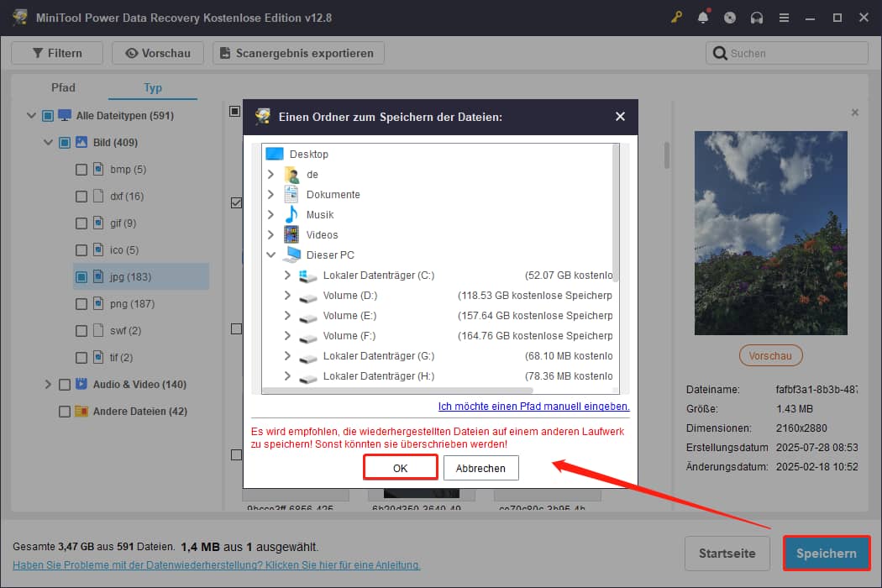Screen dimensions: 882x588
Task: Open the manual path entry link
Action: (x=535, y=407)
